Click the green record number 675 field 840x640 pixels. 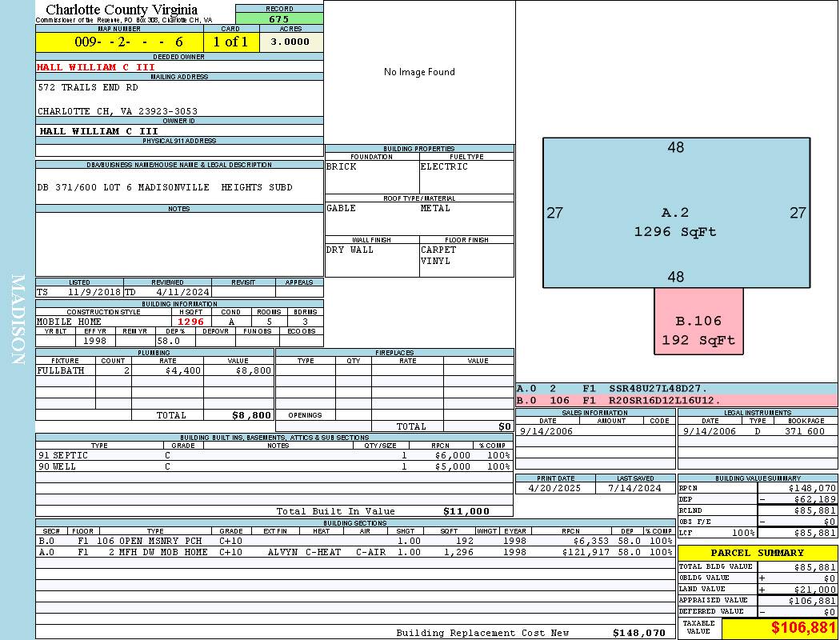(x=279, y=19)
